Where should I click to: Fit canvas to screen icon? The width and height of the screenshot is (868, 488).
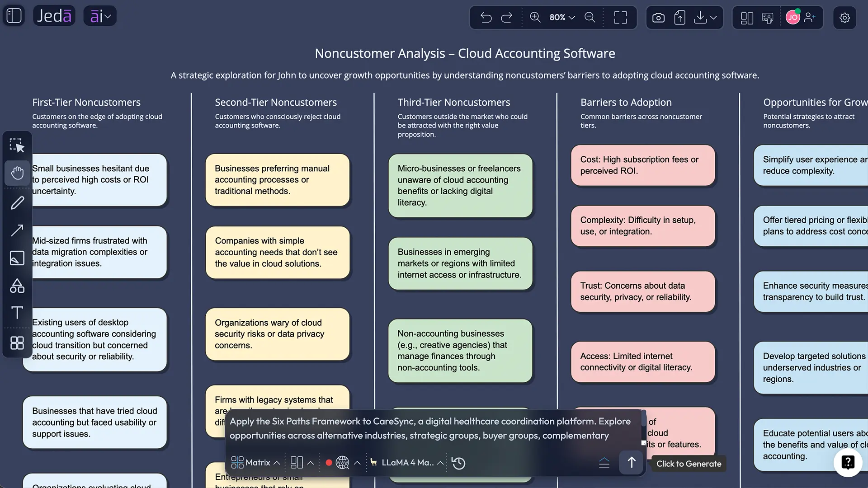(621, 18)
